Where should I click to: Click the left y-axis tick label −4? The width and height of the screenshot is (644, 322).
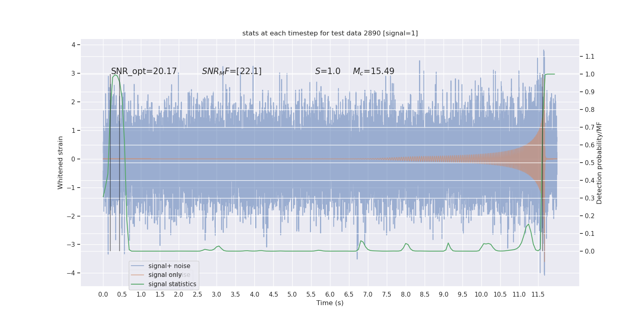click(71, 273)
